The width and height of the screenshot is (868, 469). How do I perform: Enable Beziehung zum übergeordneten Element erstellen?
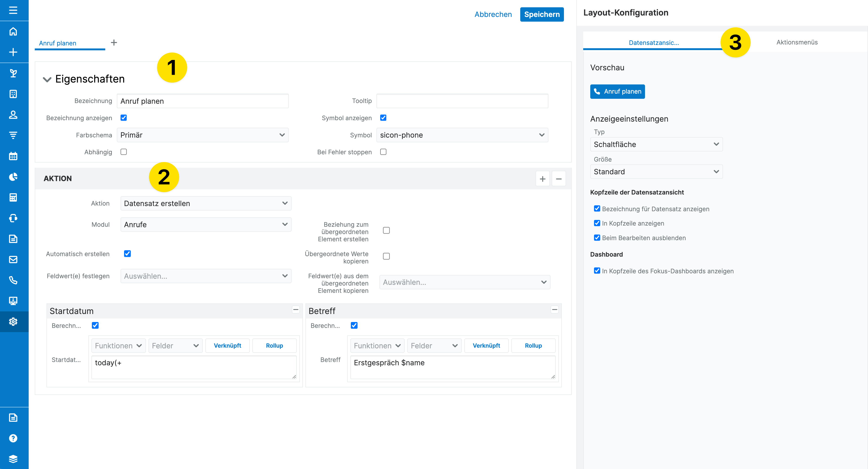pyautogui.click(x=387, y=230)
